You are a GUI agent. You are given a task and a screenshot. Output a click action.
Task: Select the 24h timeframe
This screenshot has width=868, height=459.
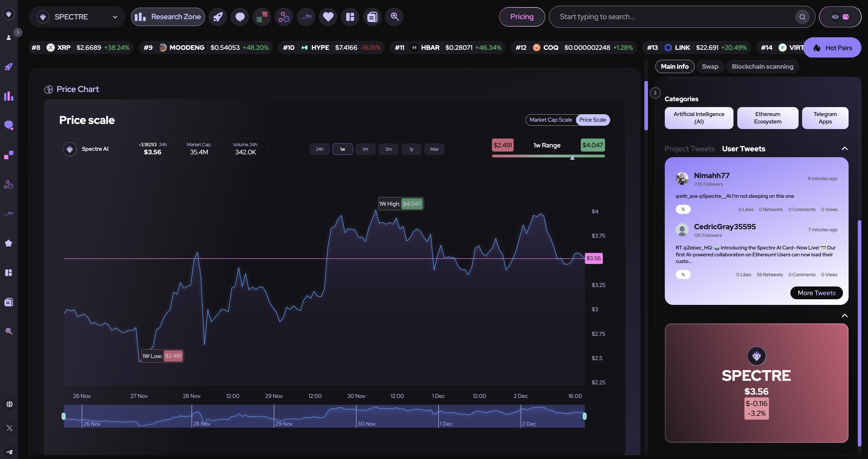pyautogui.click(x=319, y=149)
